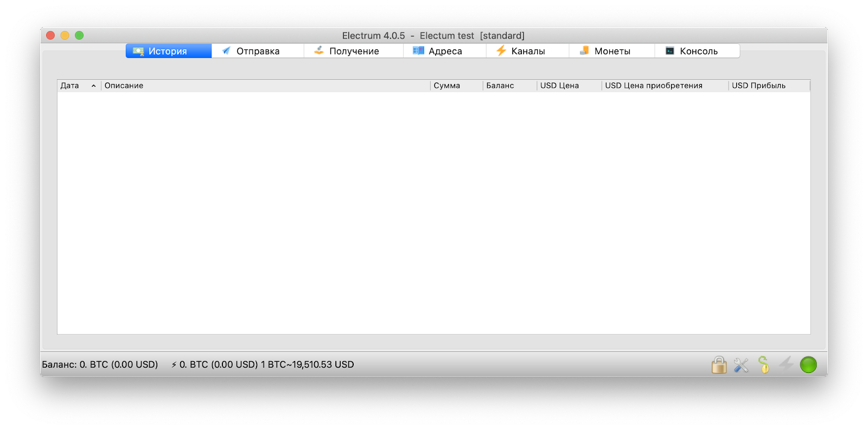Click the green network status indicator
868x430 pixels.
pyautogui.click(x=808, y=365)
